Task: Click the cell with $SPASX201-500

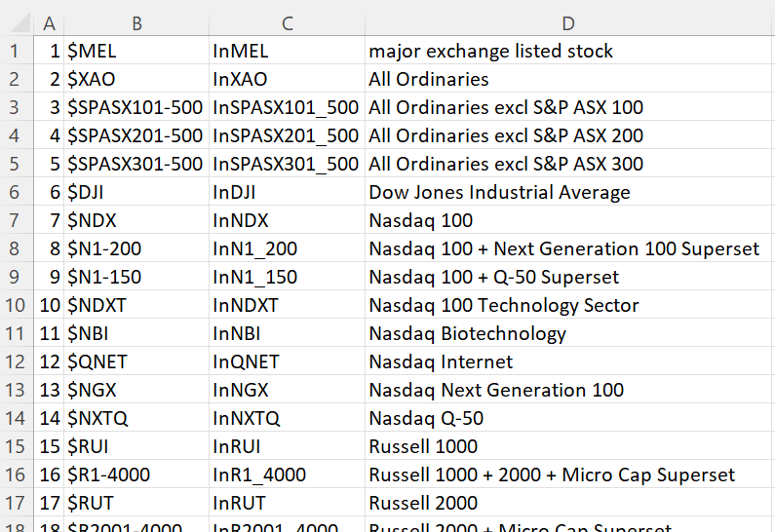Action: [x=136, y=135]
